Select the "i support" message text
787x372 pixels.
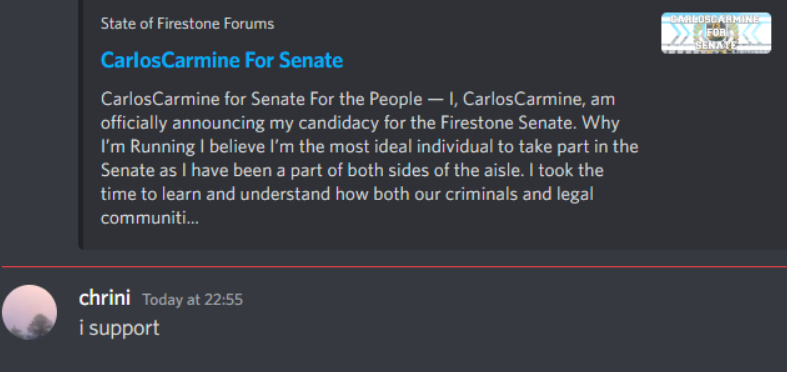coord(119,328)
